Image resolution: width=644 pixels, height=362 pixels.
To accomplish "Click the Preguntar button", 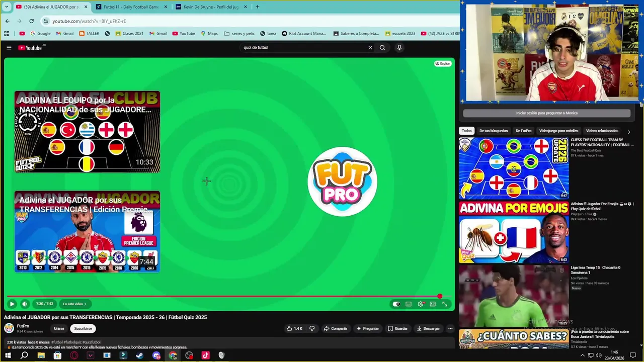I will pyautogui.click(x=367, y=328).
